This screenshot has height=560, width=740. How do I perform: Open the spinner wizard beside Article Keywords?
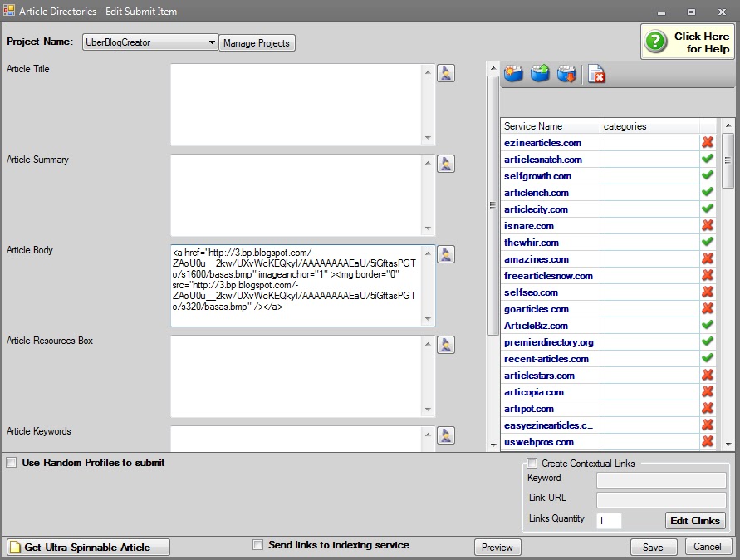[445, 435]
